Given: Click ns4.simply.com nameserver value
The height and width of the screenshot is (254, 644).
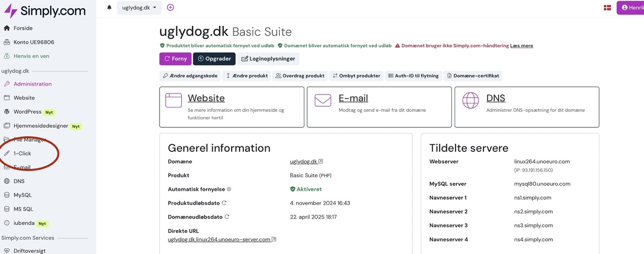Looking at the screenshot, I should [x=533, y=239].
